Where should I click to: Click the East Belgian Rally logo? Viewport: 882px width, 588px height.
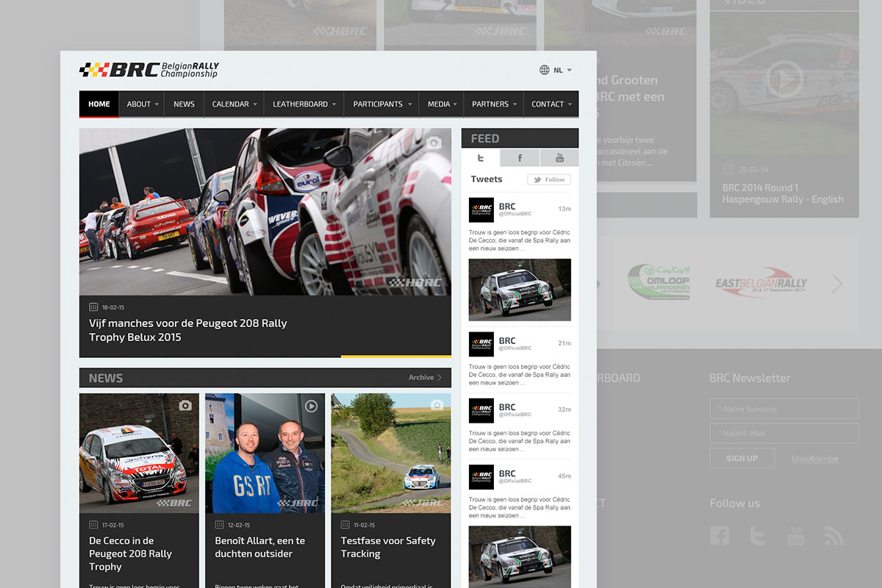[x=761, y=284]
